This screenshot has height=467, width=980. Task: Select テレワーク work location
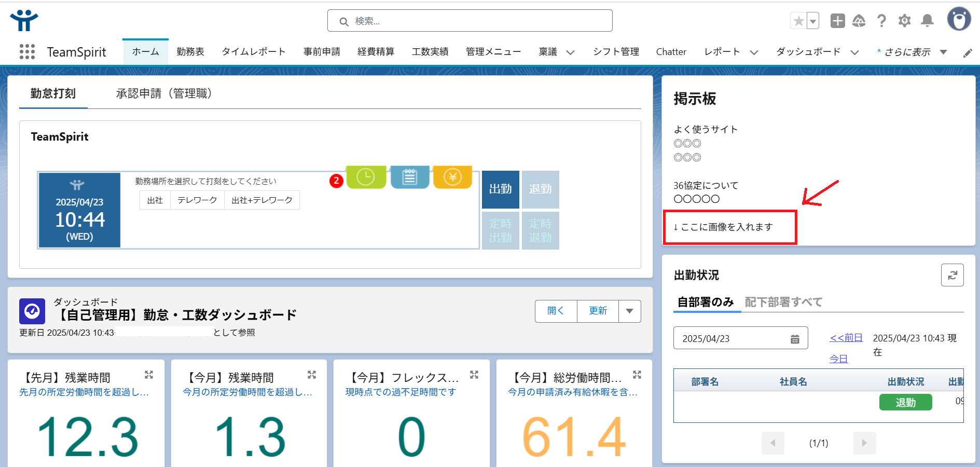(197, 200)
